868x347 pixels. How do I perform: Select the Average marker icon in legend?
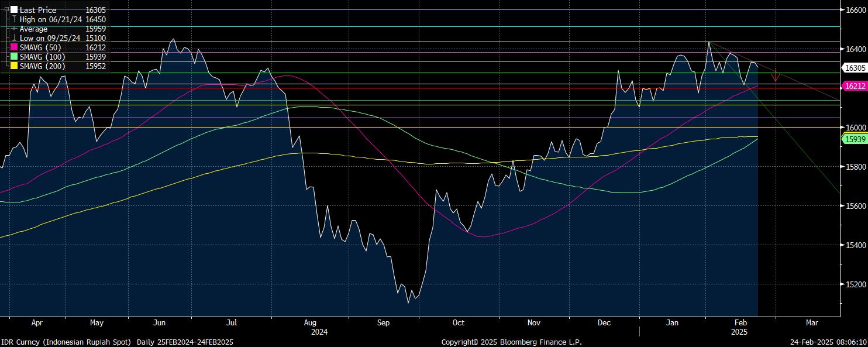14,29
